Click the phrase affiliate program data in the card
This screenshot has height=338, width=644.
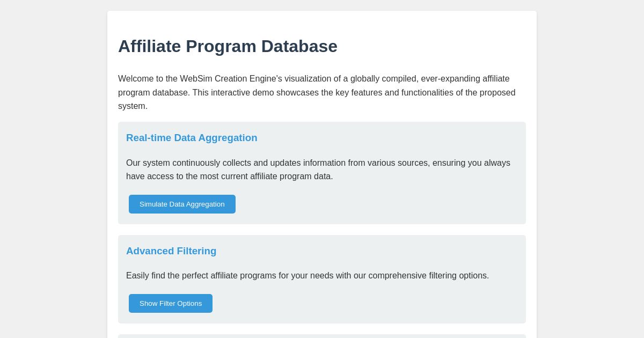290,177
